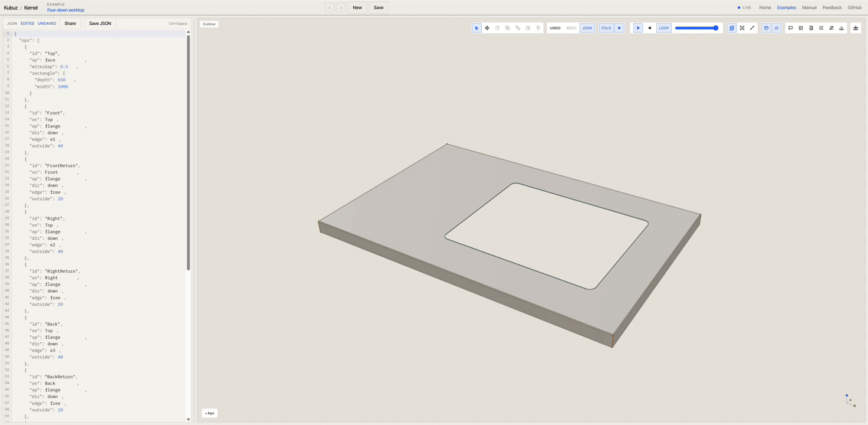Click the JSON editor scroll down arrow
This screenshot has width=868, height=425.
click(189, 420)
